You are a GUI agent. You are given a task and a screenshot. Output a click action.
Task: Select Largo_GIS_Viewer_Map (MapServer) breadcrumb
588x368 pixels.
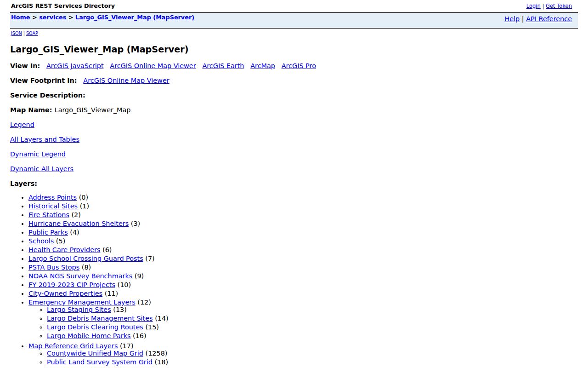click(x=135, y=17)
